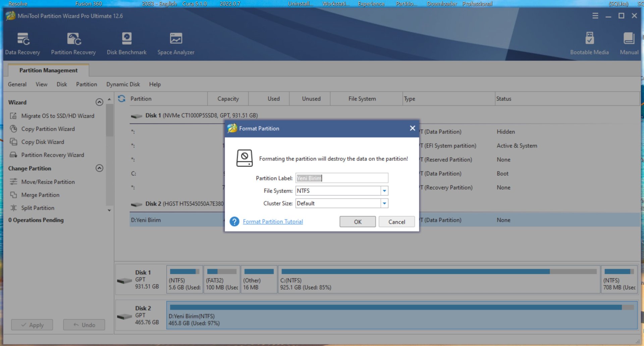The height and width of the screenshot is (346, 644).
Task: Open the Disk Benchmark tool
Action: [126, 44]
